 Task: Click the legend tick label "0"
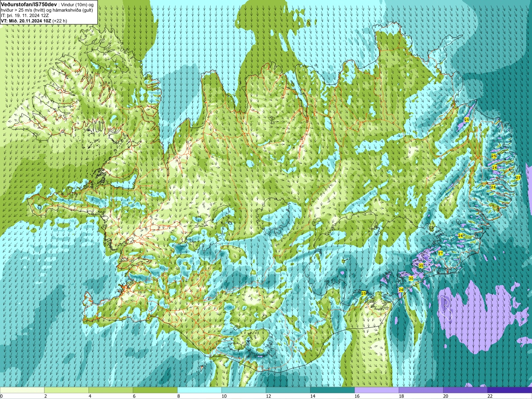click(1, 396)
